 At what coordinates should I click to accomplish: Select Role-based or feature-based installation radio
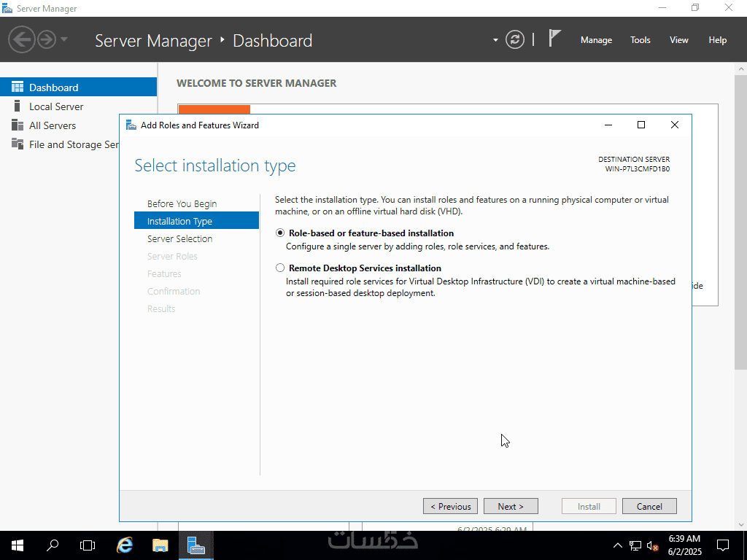pyautogui.click(x=280, y=233)
